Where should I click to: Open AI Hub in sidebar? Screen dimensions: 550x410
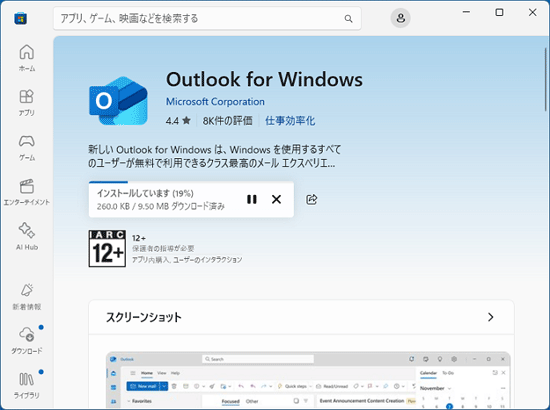click(x=27, y=237)
